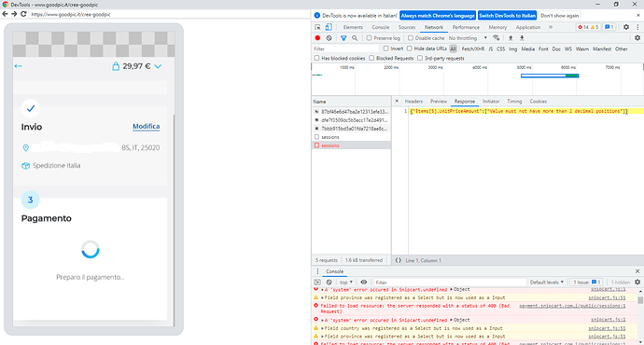Check Blocked Requests checkbox
The width and height of the screenshot is (644, 345).
(371, 58)
